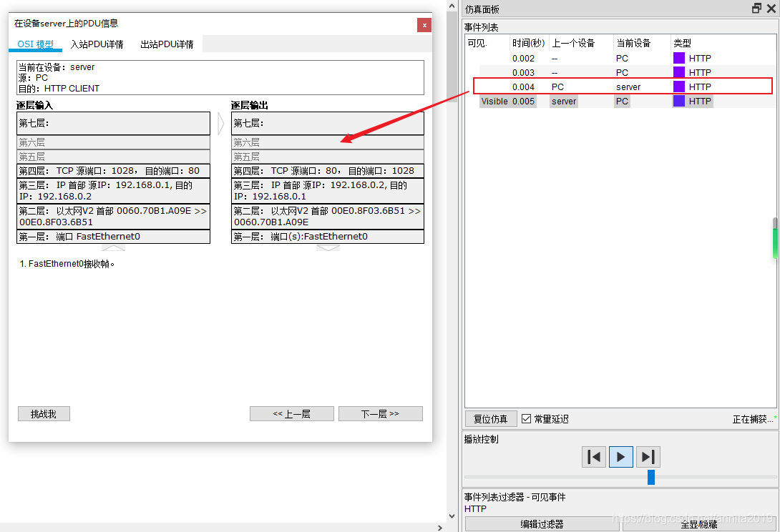Viewport: 780px width, 532px height.
Task: Advance with 下一层 >> button
Action: coord(380,414)
